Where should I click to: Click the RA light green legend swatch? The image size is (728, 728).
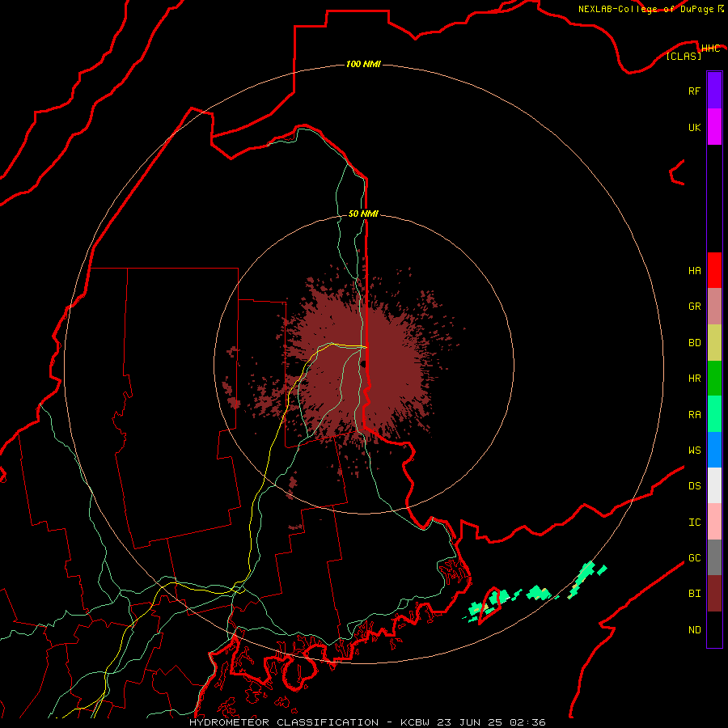[x=714, y=414]
